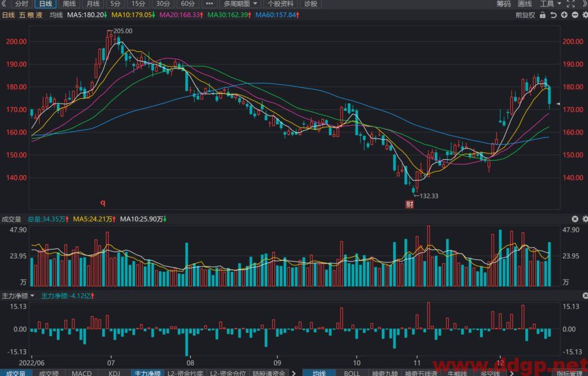This screenshot has width=588, height=376.
Task: Click the 财 earnings marker on chart
Action: pos(409,204)
